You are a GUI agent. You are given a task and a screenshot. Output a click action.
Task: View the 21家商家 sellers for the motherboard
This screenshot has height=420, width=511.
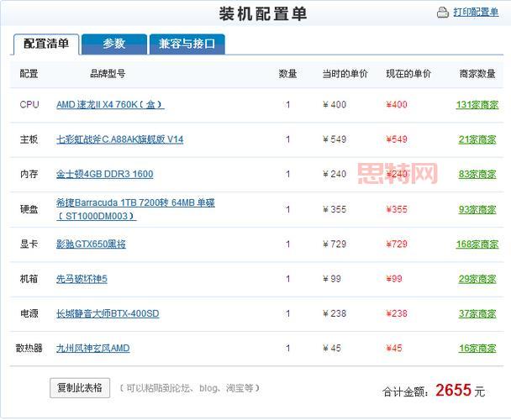(478, 139)
